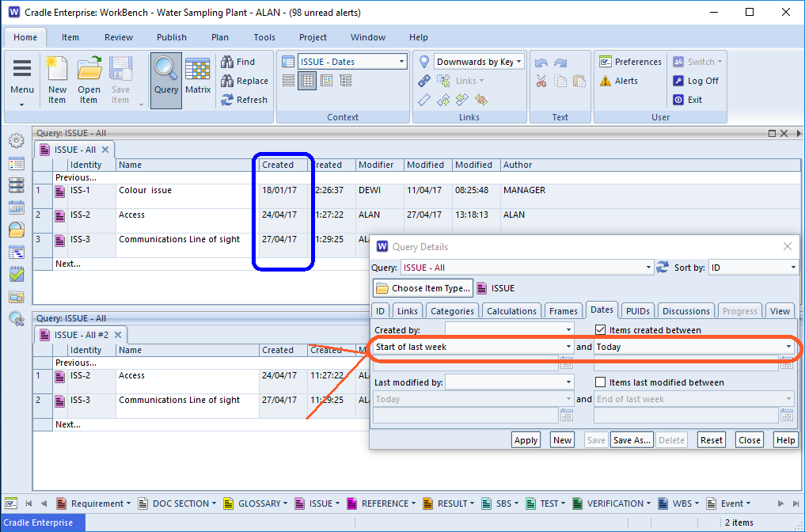
Task: Select the PUIDs tab
Action: click(x=638, y=310)
